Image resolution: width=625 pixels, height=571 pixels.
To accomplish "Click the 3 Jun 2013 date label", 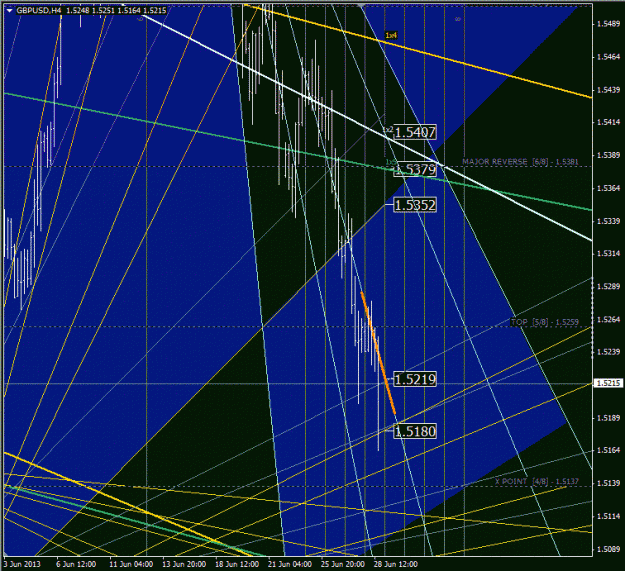I will [x=22, y=564].
